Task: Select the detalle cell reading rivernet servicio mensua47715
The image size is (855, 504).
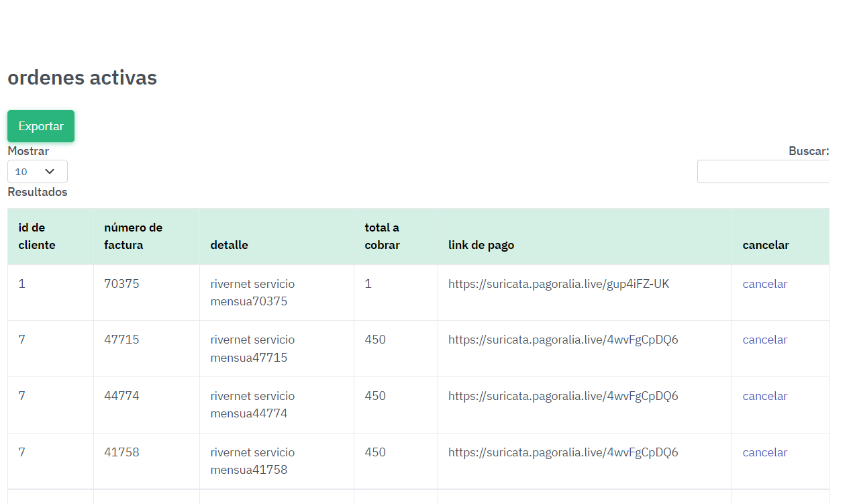Action: click(x=252, y=348)
